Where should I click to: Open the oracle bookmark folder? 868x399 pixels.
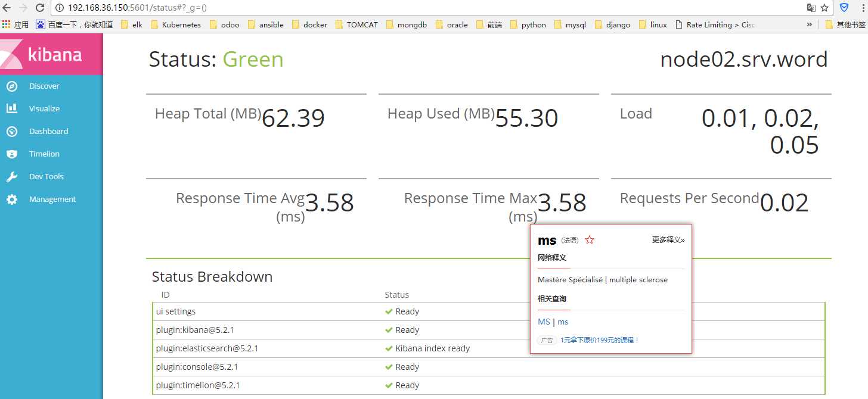tap(451, 24)
